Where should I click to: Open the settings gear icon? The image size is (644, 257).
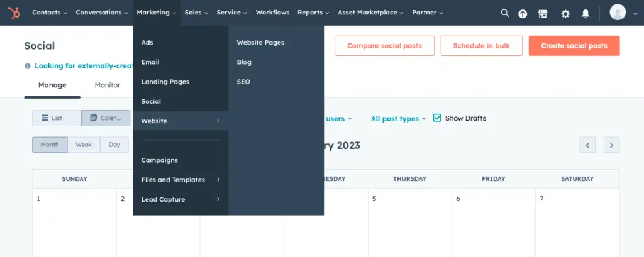[x=565, y=14]
